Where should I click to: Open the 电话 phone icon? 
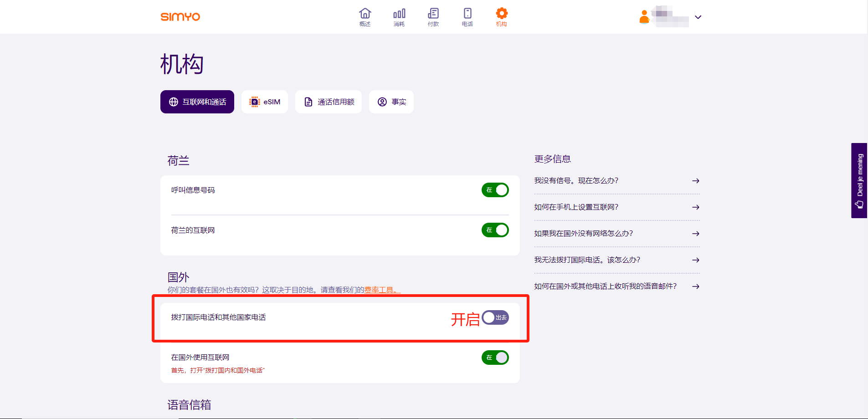coord(467,17)
